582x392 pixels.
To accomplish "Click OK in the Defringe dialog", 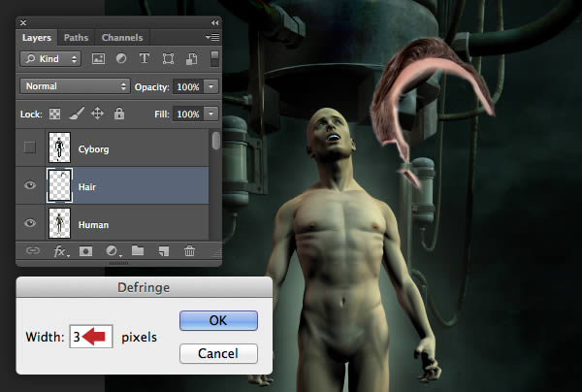I will pos(218,320).
